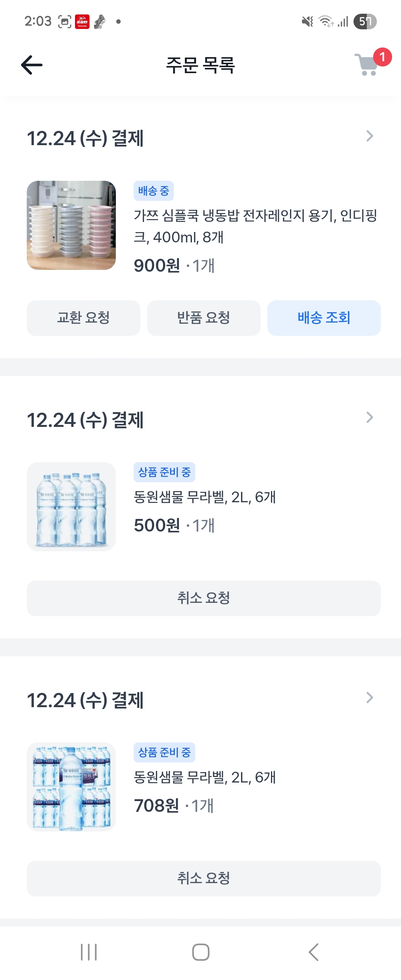Tap the Homeplus notification icon in the status bar
401x980 pixels.
(82, 22)
